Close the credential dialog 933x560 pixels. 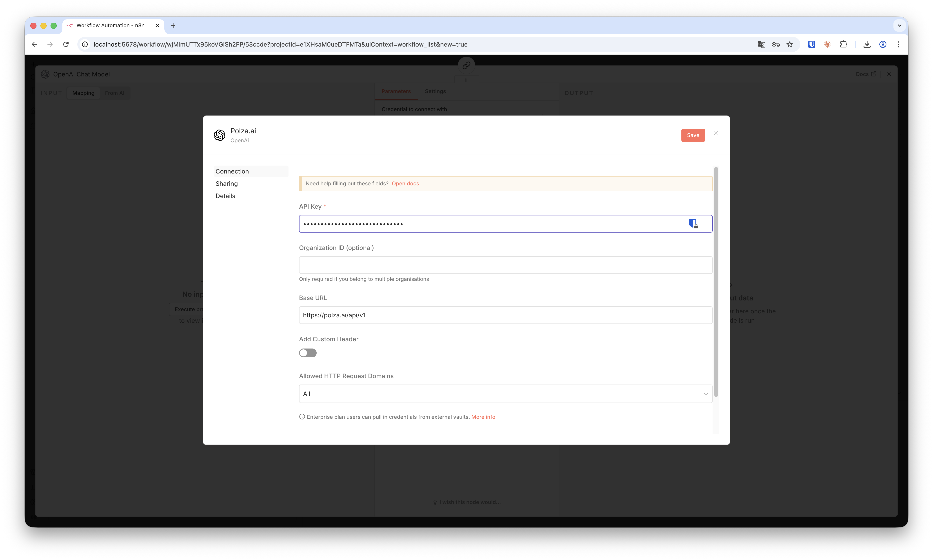715,133
